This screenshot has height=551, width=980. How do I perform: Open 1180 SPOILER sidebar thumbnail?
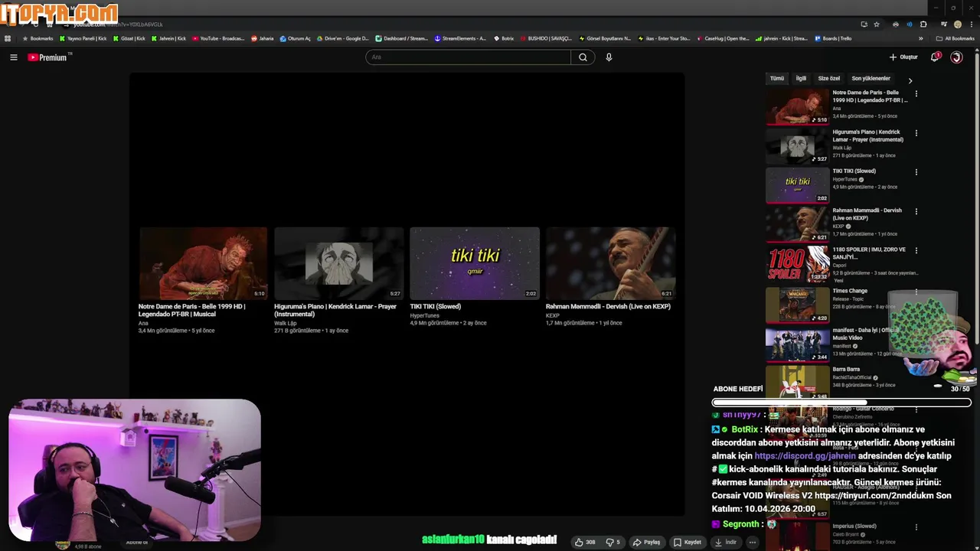point(797,264)
